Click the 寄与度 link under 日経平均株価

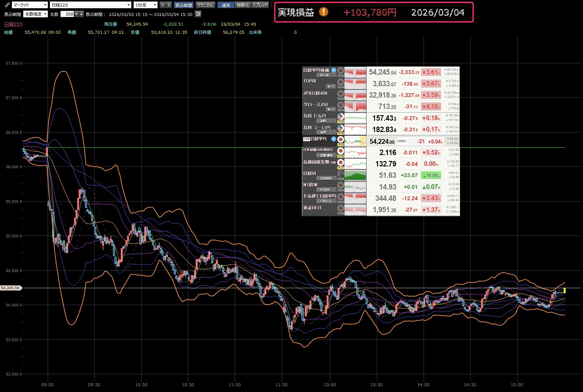pos(323,75)
